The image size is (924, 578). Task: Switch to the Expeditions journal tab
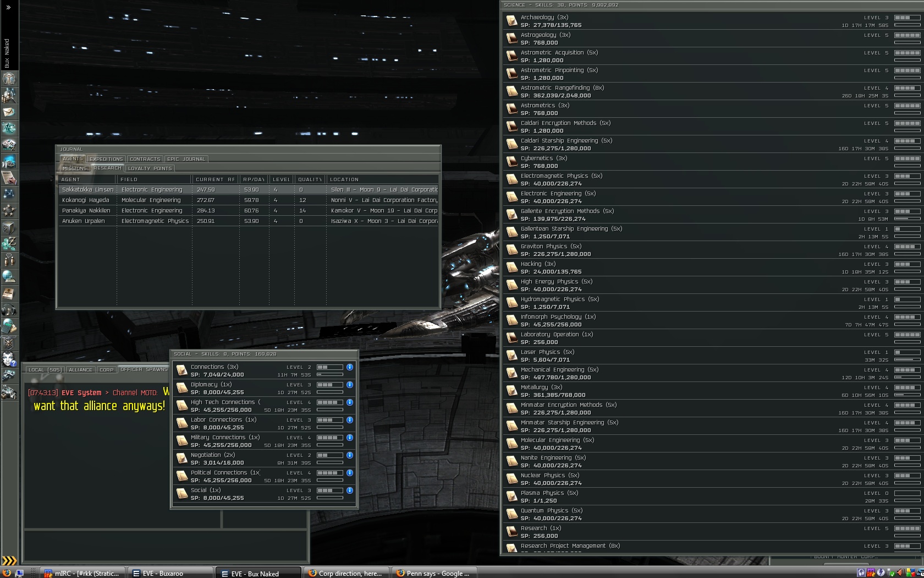click(x=106, y=159)
